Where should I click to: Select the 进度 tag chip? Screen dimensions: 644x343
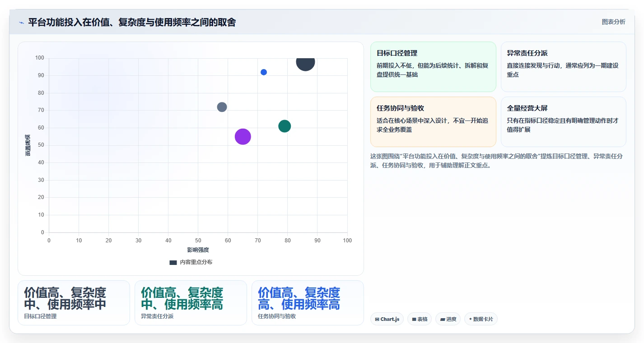click(x=448, y=319)
